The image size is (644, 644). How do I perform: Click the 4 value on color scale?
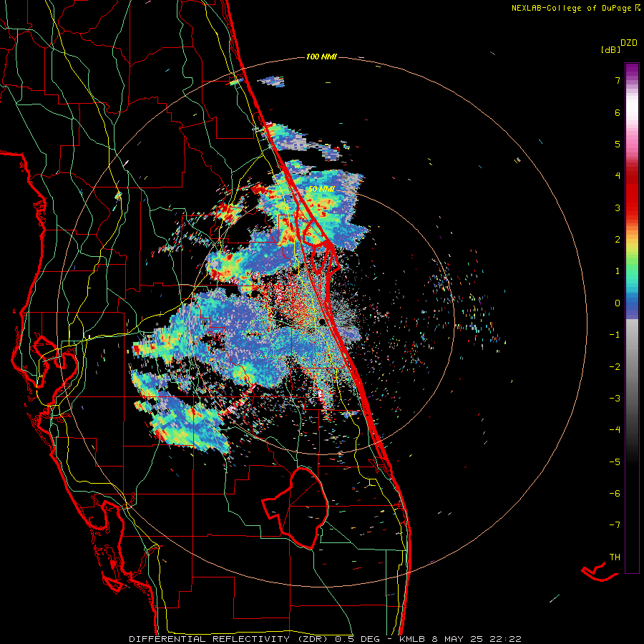pos(618,176)
